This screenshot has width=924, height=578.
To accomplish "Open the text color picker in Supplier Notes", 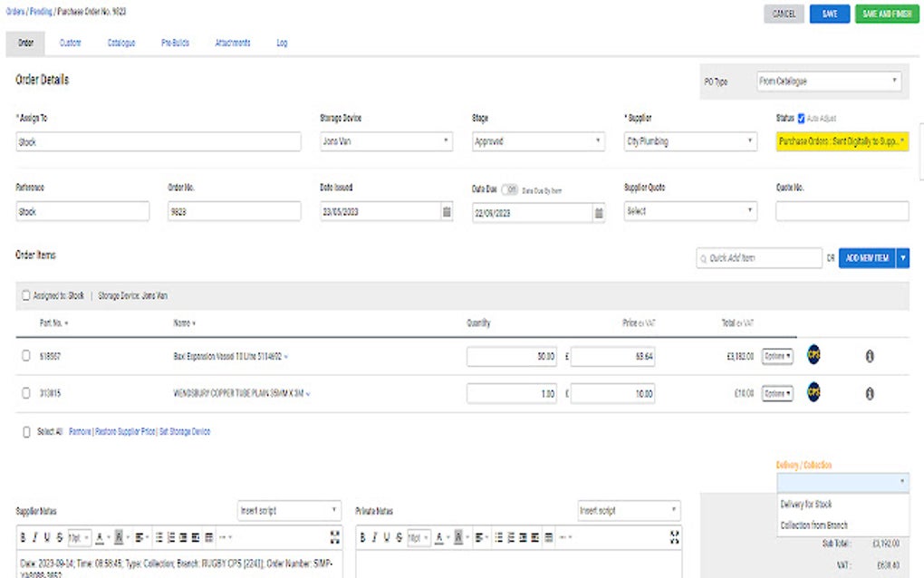I will coord(100,536).
